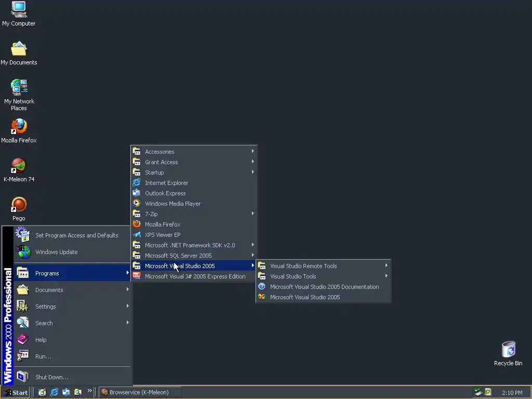Switch to Browservice (K-Meleon) taskbar button
This screenshot has height=399, width=532.
140,393
